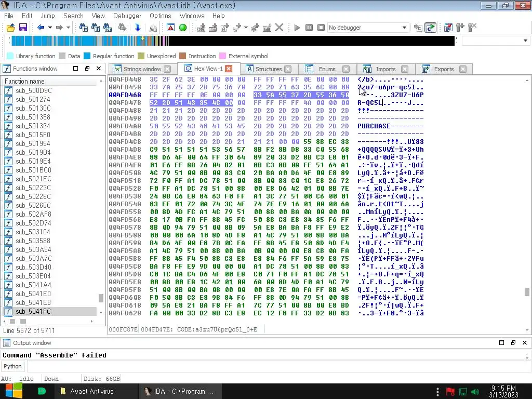Click the Windows Start button
Screen dimensions: 532x399
click(14, 391)
